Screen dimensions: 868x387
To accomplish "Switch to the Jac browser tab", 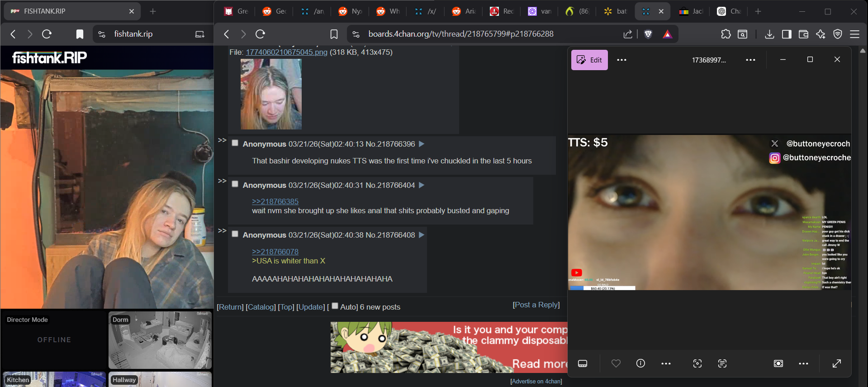I will 691,11.
